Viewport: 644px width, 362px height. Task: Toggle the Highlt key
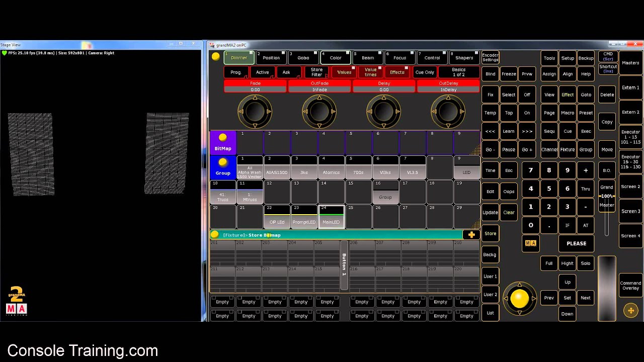567,263
